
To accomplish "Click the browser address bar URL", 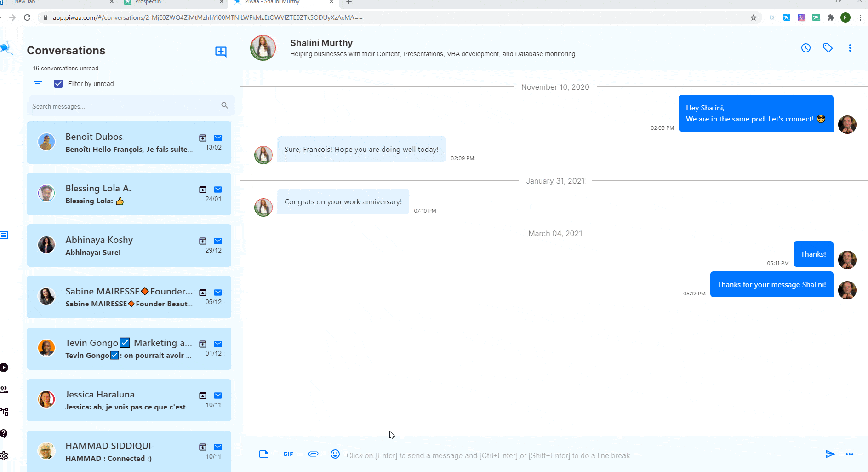I will click(x=207, y=17).
